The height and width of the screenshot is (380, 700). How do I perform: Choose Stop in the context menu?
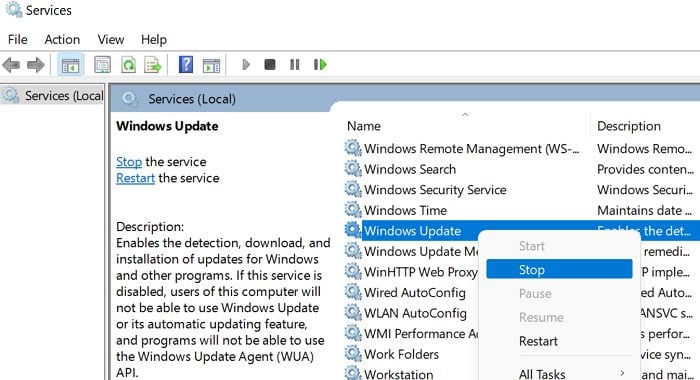[559, 269]
